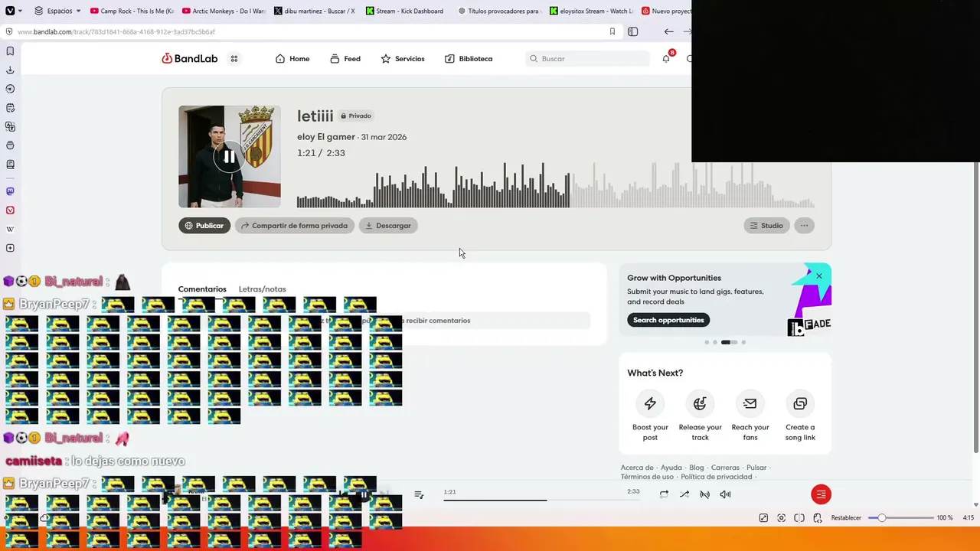The width and height of the screenshot is (980, 551).
Task: Open the BandLab apps grid menu
Action: pos(234,59)
